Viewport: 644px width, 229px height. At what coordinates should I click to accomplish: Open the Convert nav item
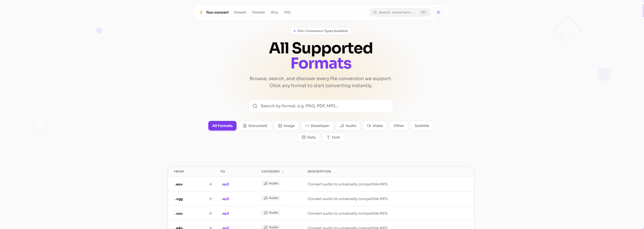point(240,12)
